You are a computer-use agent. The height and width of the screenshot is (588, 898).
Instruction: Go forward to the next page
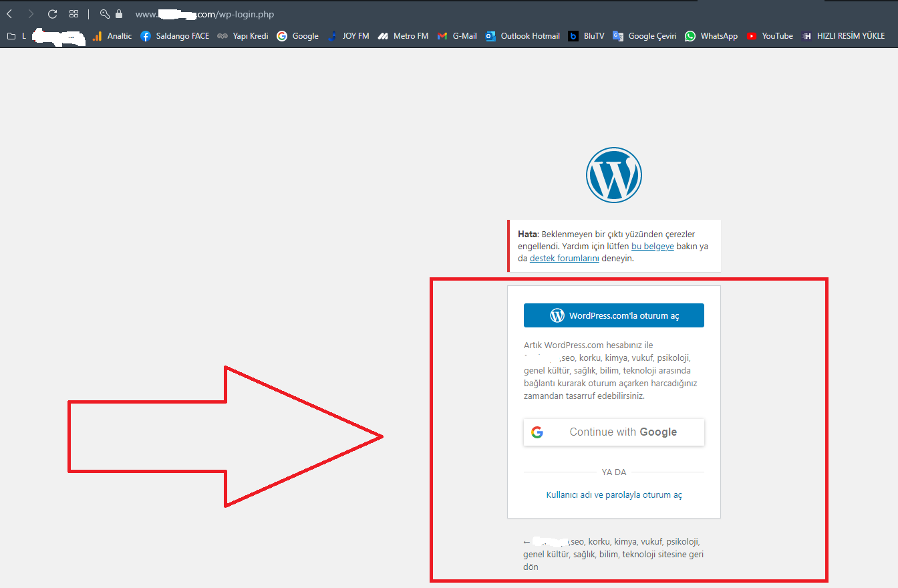[31, 14]
